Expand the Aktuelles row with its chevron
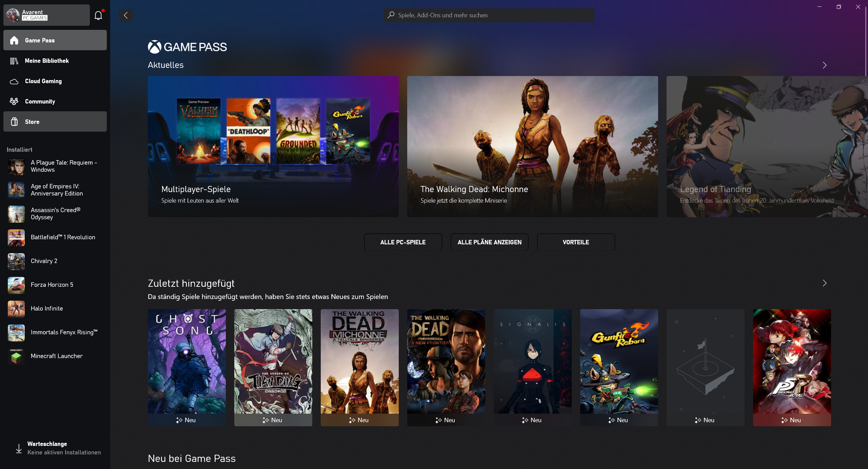This screenshot has width=868, height=469. [x=825, y=65]
